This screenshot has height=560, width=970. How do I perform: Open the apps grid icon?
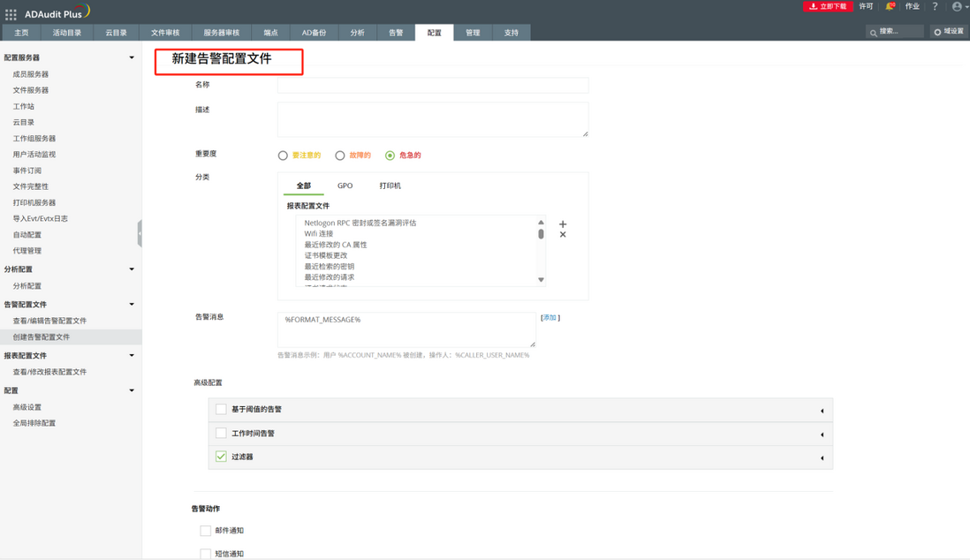pos(11,13)
